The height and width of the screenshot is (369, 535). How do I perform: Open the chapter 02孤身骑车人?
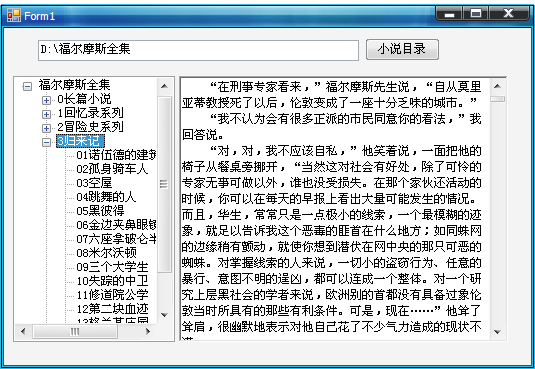(112, 169)
